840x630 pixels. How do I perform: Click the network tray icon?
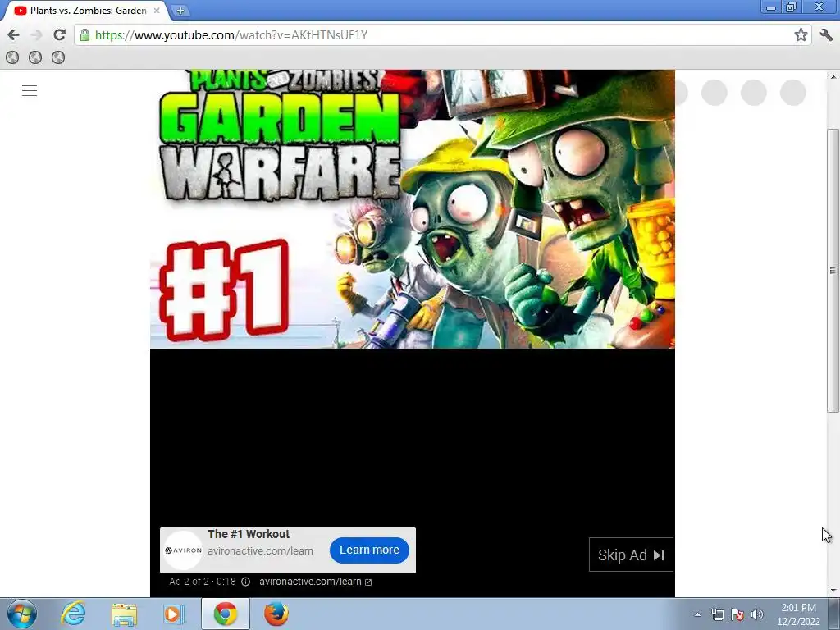[717, 614]
